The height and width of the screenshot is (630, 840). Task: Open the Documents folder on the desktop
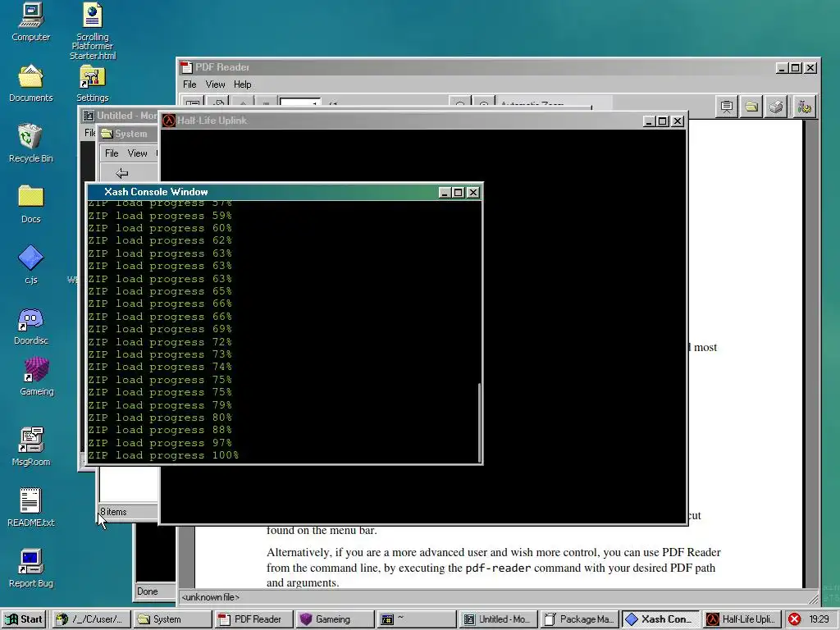(30, 83)
